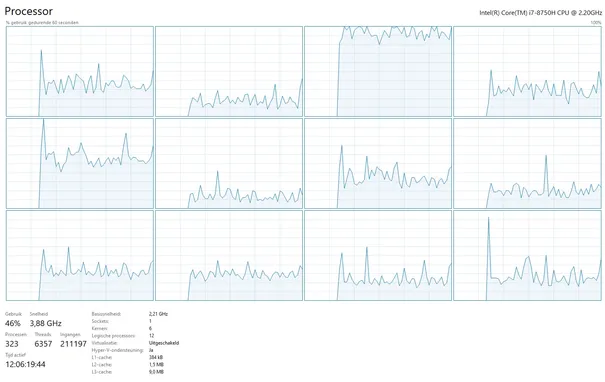Click the "L3-cache:" label
605x382 pixels.
[x=102, y=372]
